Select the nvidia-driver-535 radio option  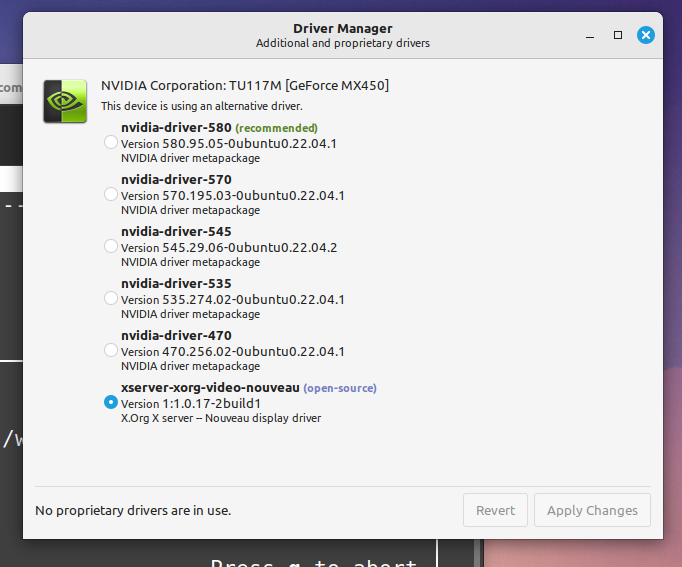coord(111,299)
